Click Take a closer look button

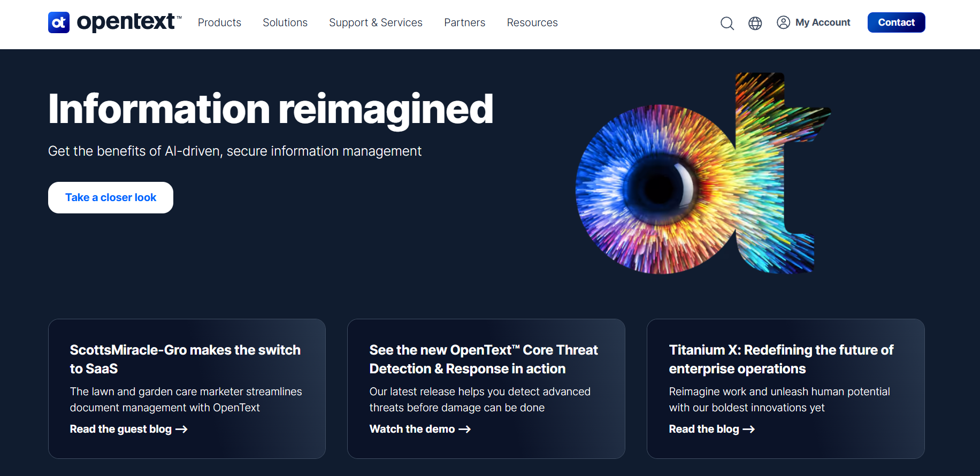[x=111, y=197]
